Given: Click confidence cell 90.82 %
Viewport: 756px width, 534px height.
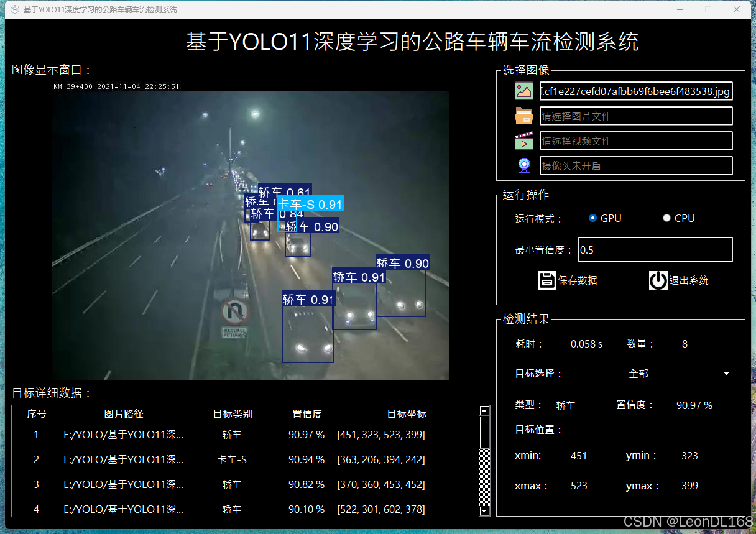Looking at the screenshot, I should pos(307,484).
